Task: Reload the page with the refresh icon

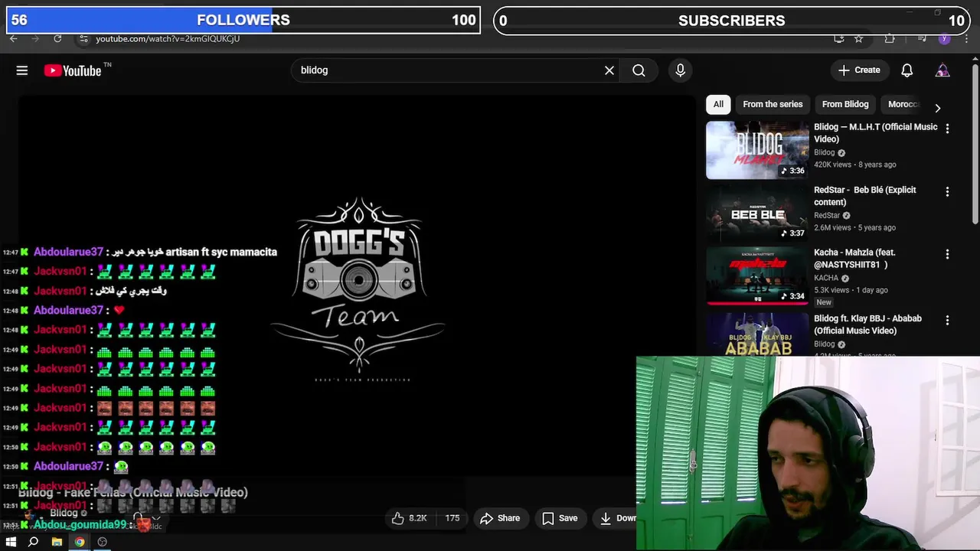Action: pyautogui.click(x=57, y=38)
